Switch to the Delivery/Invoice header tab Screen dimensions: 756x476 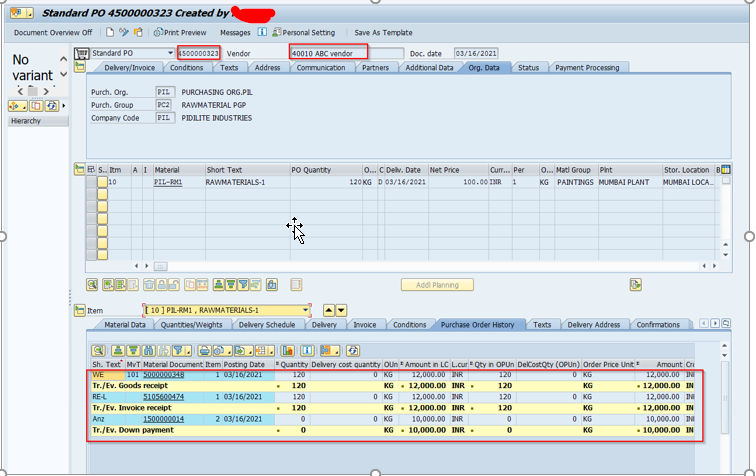point(129,68)
